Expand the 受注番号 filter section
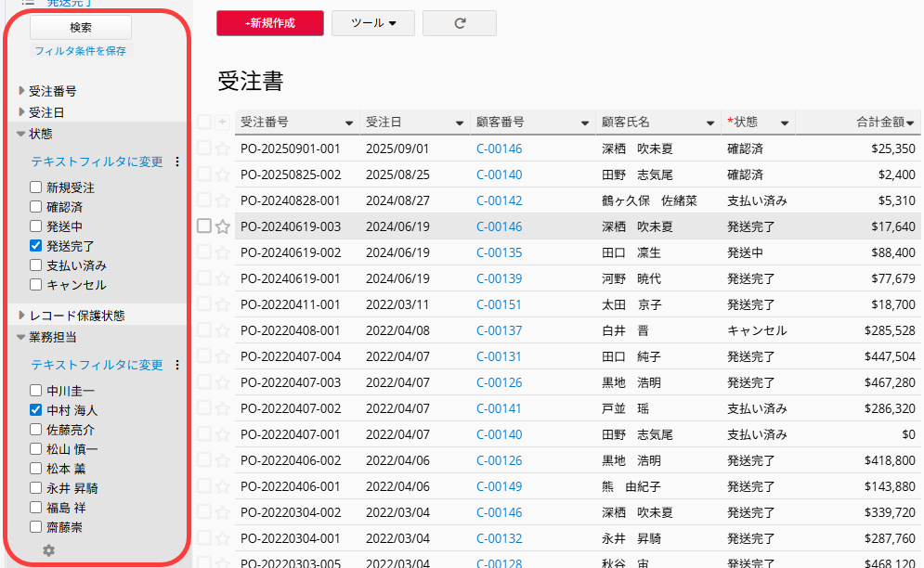The height and width of the screenshot is (568, 924). [x=22, y=91]
